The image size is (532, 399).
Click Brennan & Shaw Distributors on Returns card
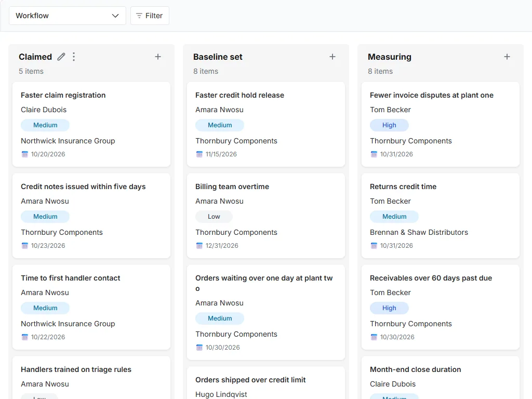tap(419, 232)
